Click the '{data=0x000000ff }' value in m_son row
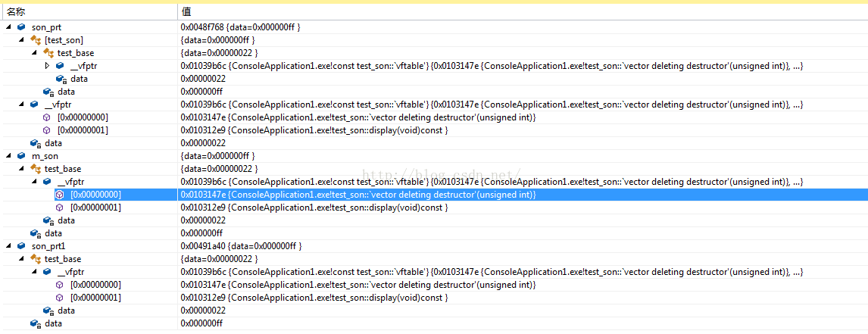 click(217, 156)
